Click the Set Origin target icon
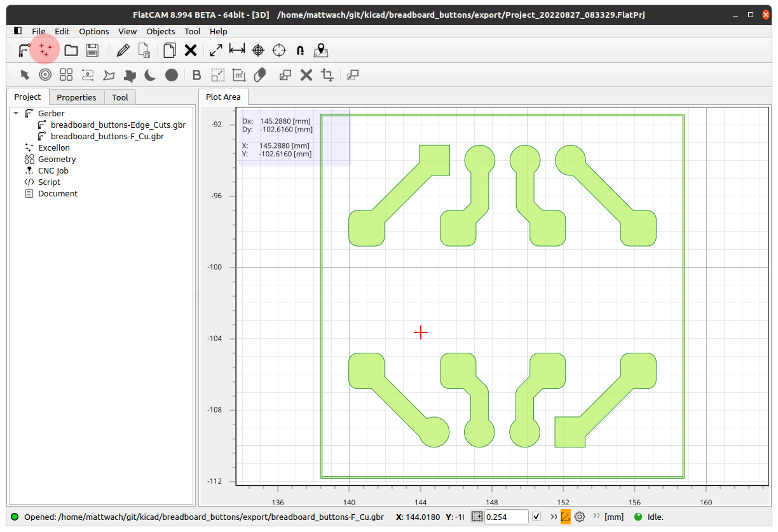This screenshot has height=532, width=778. click(x=258, y=50)
